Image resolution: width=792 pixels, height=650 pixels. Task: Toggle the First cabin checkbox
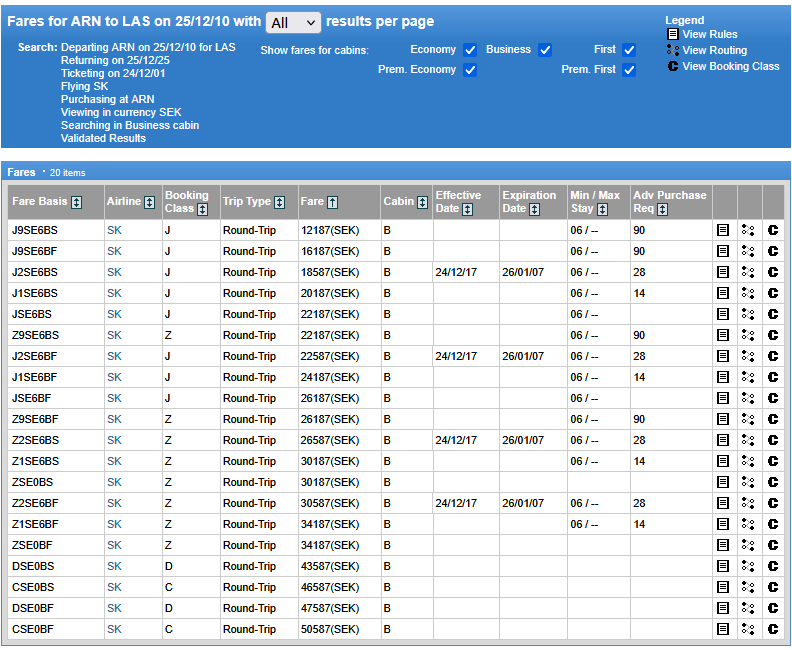point(629,50)
